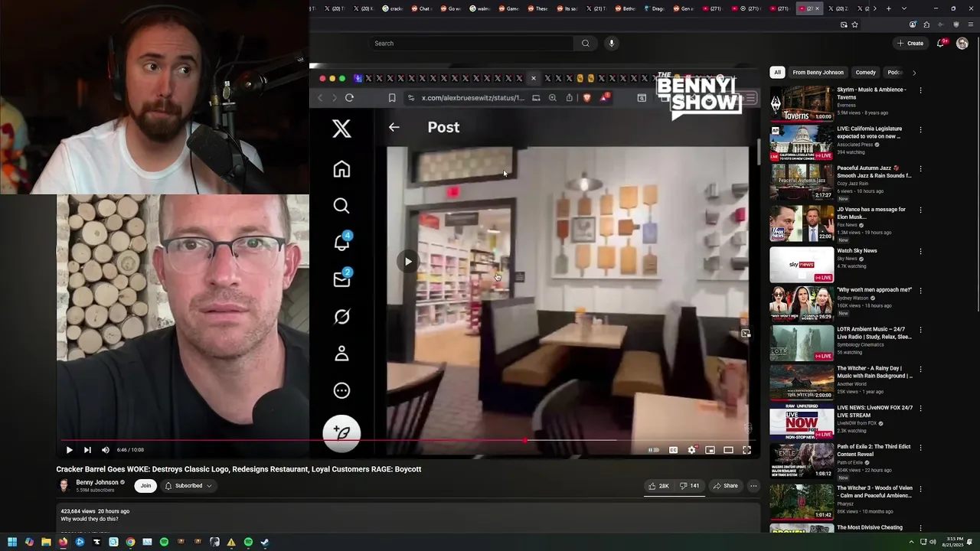Viewport: 980px width, 551px height.
Task: Open File Explorer from taskbar
Action: point(46,542)
